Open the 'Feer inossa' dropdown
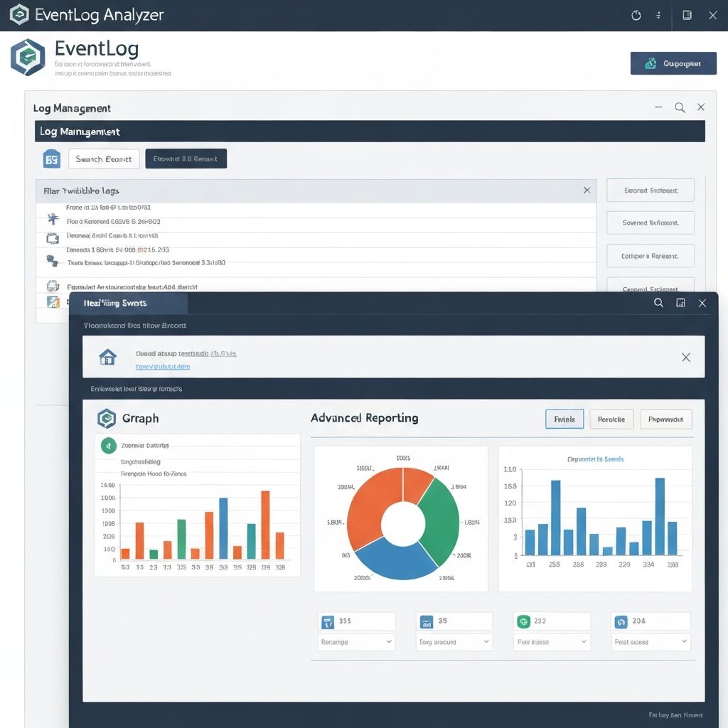The width and height of the screenshot is (728, 728). click(552, 642)
